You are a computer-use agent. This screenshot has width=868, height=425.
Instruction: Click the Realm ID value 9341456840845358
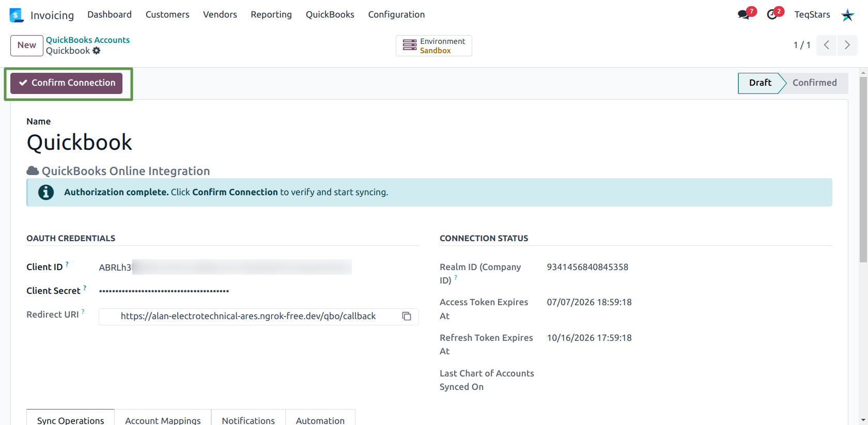point(587,267)
